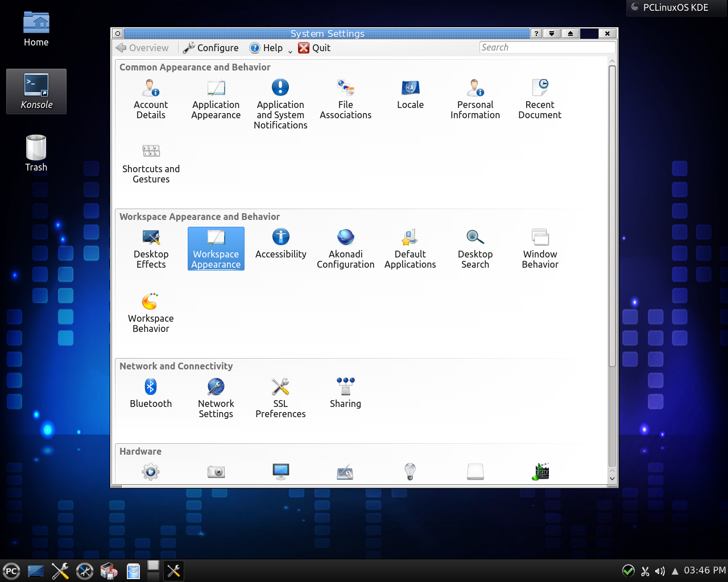Expand the Help menu
This screenshot has width=728, height=582.
[x=271, y=48]
